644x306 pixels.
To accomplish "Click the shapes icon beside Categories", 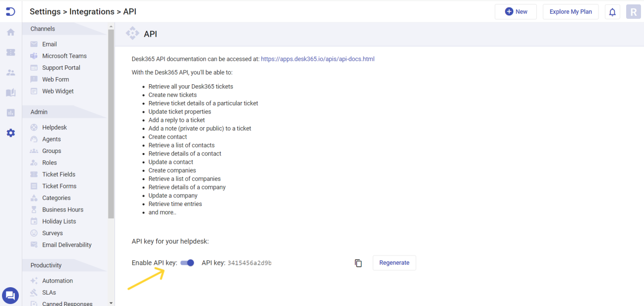I will coord(34,198).
